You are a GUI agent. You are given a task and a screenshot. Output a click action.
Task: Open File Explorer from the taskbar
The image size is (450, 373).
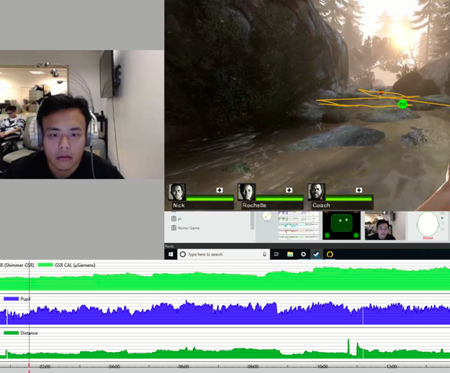(x=290, y=254)
